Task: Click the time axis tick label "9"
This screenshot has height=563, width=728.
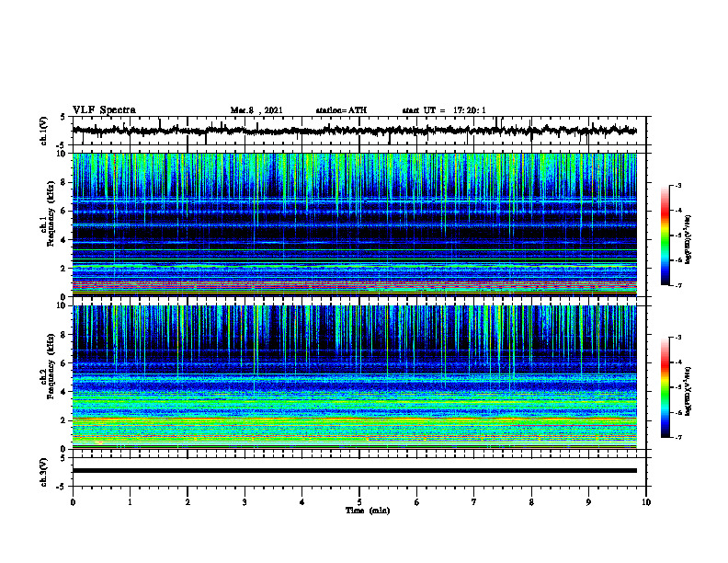Action: click(588, 502)
